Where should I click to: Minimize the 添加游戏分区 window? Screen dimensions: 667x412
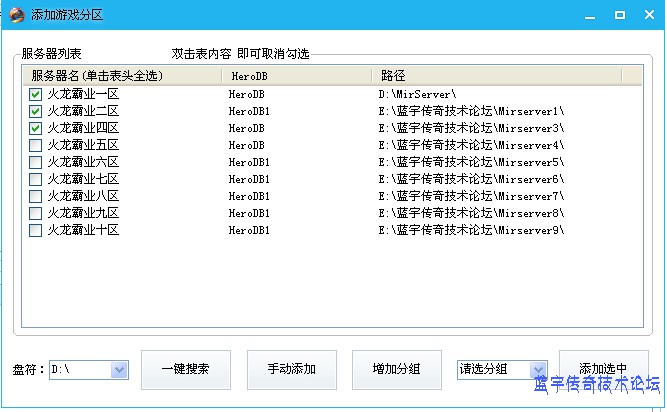tap(591, 15)
